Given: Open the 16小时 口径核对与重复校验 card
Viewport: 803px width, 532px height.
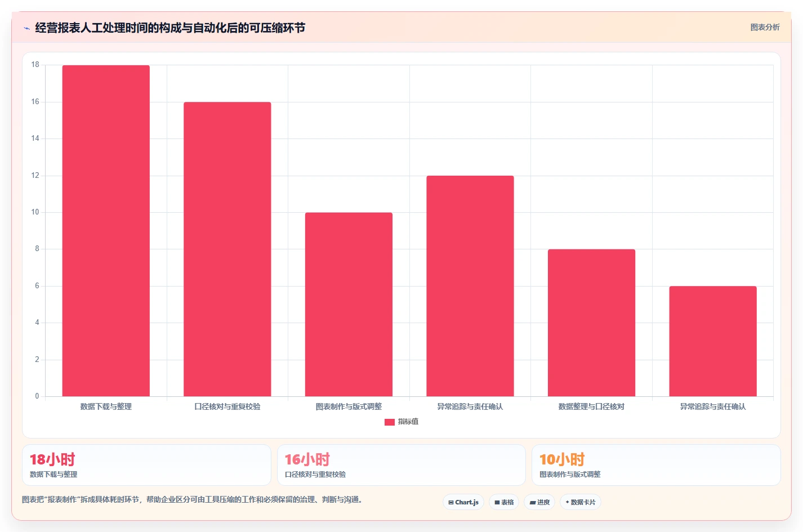Looking at the screenshot, I should 401,465.
